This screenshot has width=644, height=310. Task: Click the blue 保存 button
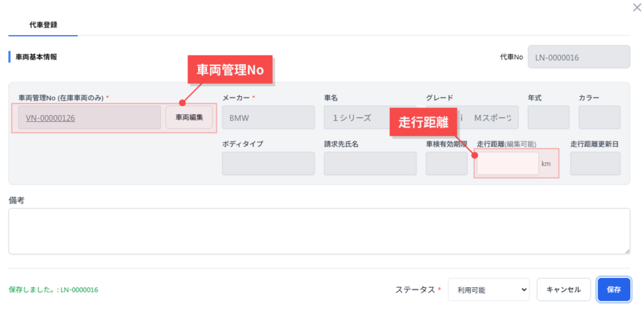click(614, 290)
